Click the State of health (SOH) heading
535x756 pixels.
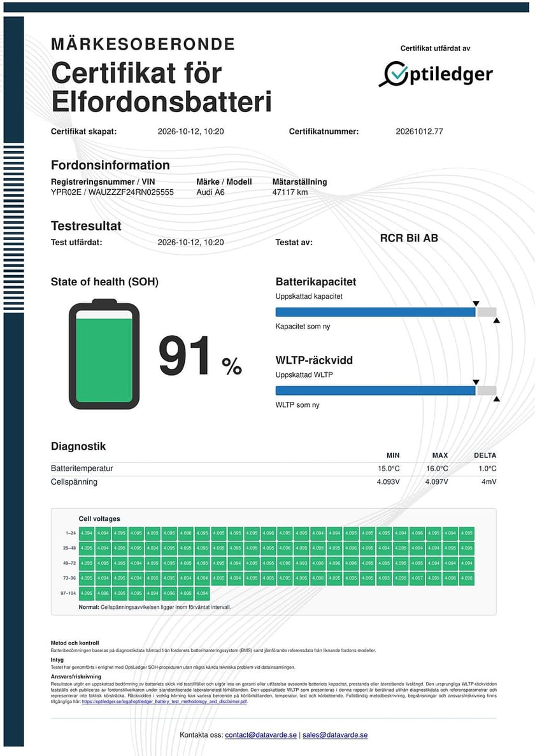click(x=104, y=282)
